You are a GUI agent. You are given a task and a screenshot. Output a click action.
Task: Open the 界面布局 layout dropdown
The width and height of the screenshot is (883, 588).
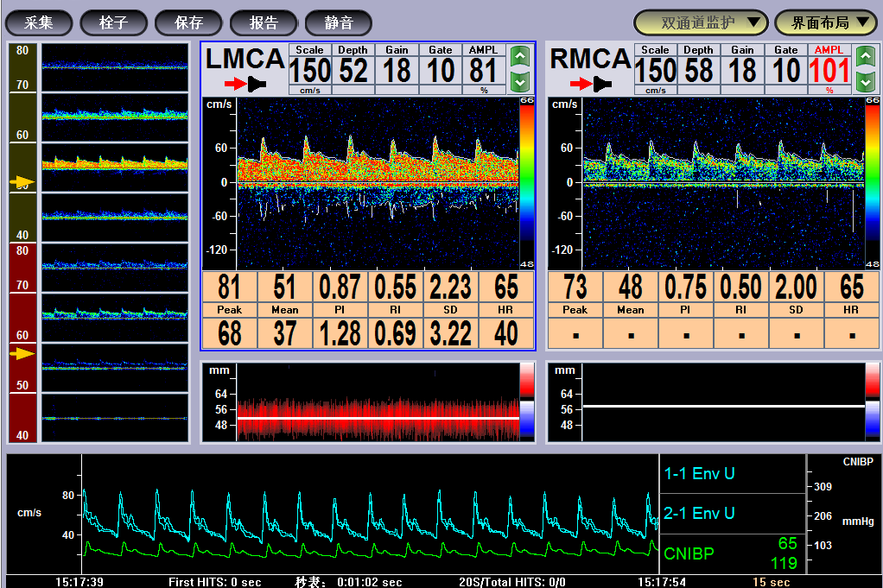[x=827, y=22]
